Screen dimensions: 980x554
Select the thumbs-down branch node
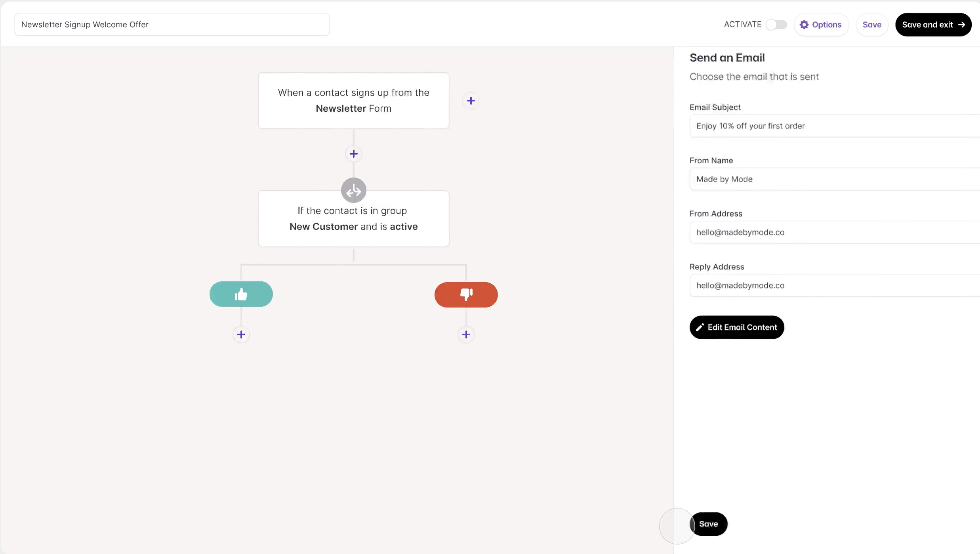pyautogui.click(x=466, y=295)
